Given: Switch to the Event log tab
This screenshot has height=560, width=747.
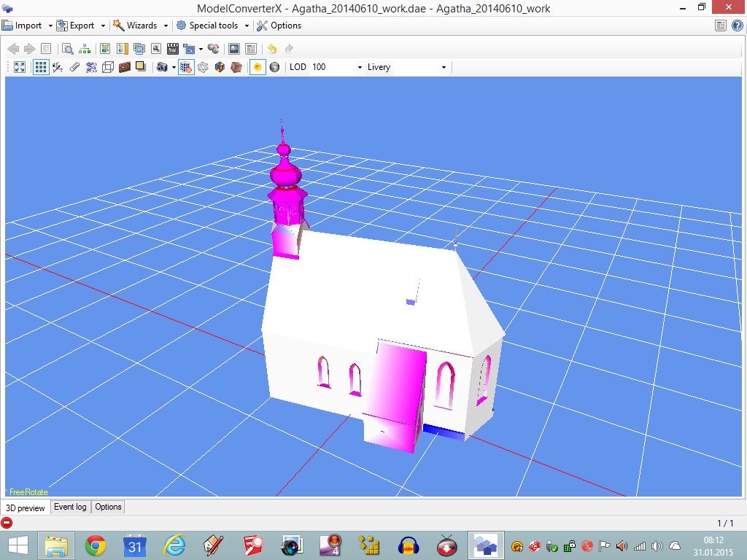Looking at the screenshot, I should [x=70, y=507].
